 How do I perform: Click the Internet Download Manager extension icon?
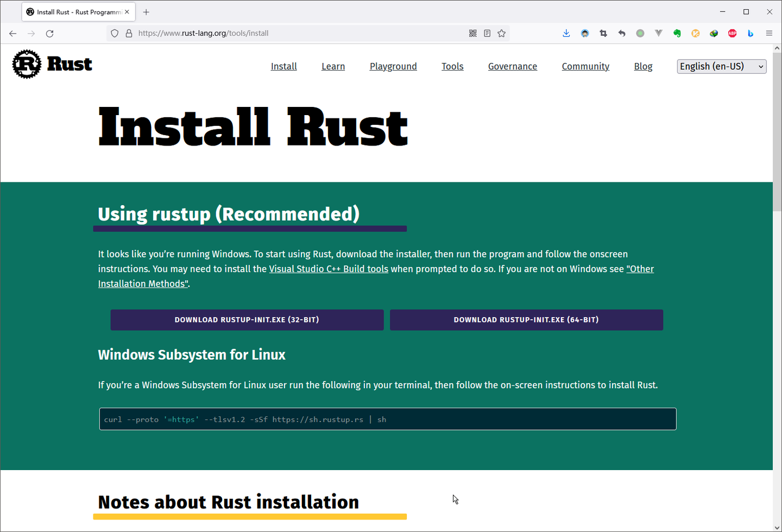point(714,33)
